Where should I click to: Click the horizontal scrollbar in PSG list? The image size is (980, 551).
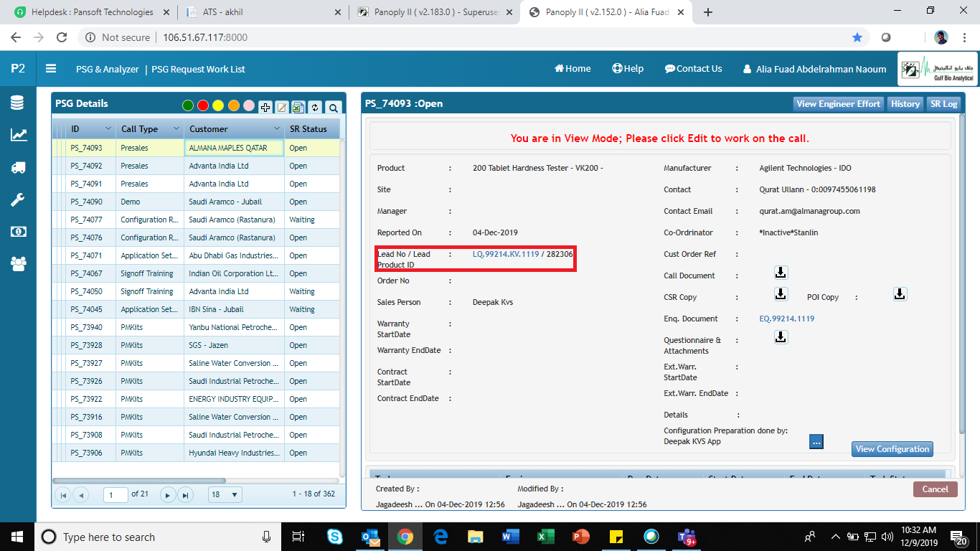pyautogui.click(x=139, y=481)
